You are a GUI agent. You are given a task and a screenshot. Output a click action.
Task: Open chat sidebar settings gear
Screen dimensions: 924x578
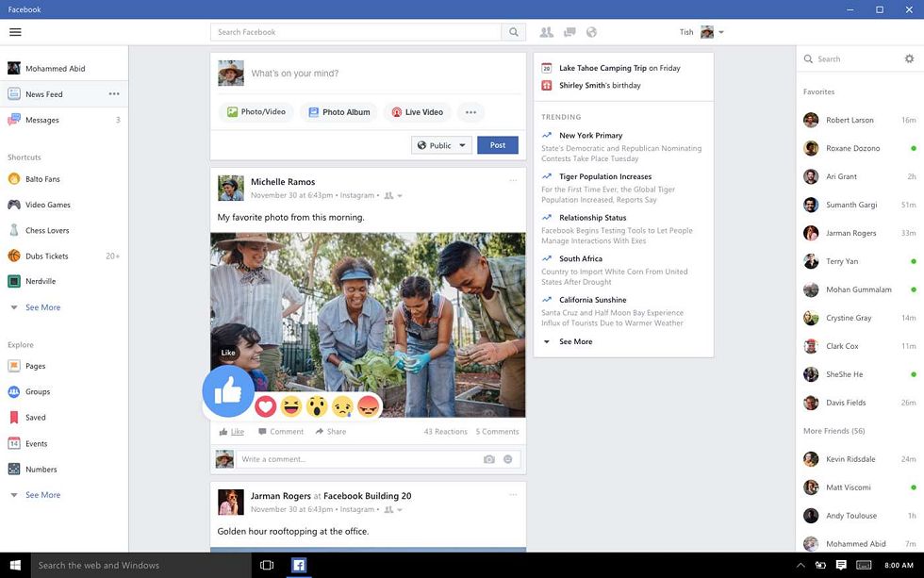[x=909, y=58]
